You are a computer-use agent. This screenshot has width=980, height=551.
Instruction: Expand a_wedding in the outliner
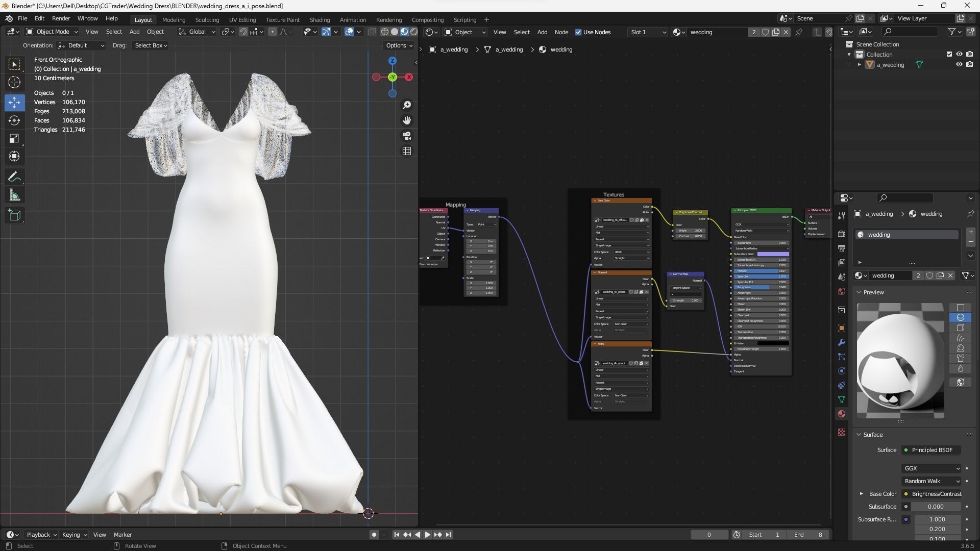pyautogui.click(x=860, y=65)
